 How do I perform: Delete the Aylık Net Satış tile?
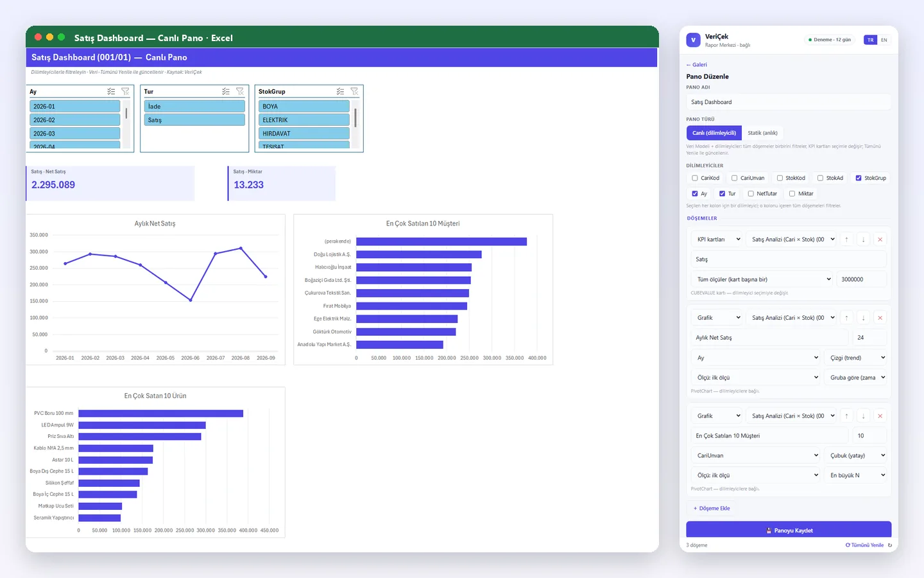(880, 318)
